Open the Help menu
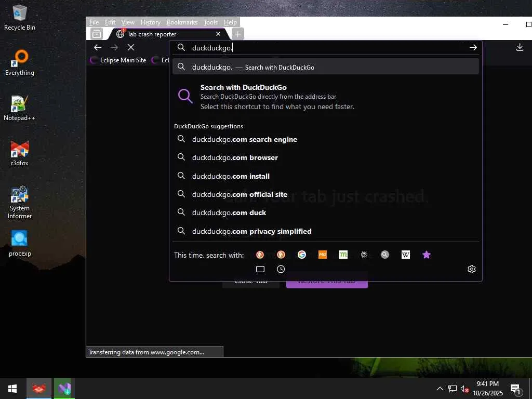Viewport: 532px width, 399px height. (x=230, y=22)
